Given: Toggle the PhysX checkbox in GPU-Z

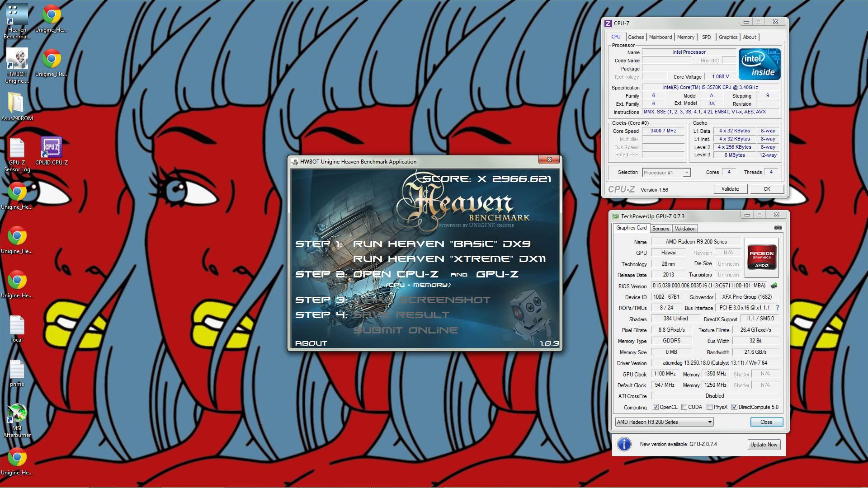Looking at the screenshot, I should pyautogui.click(x=710, y=407).
